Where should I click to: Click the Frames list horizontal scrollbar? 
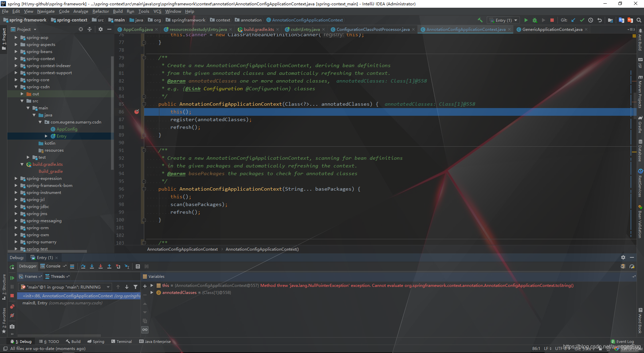tap(59, 335)
